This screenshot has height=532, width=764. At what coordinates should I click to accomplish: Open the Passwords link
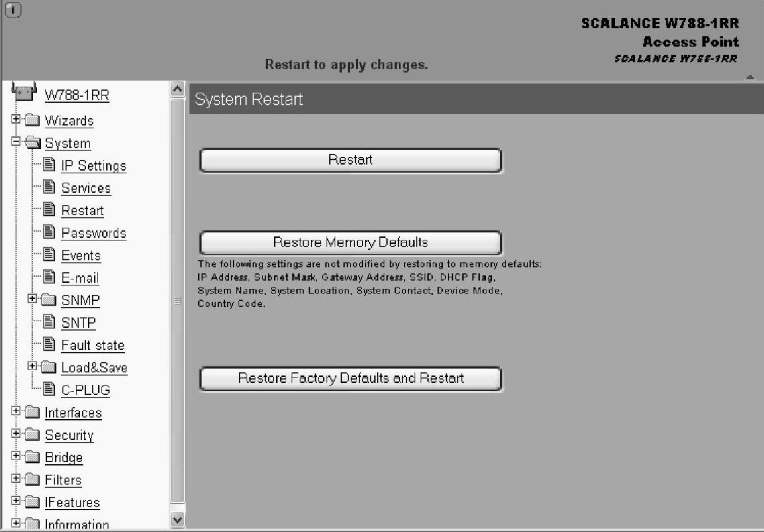click(93, 233)
